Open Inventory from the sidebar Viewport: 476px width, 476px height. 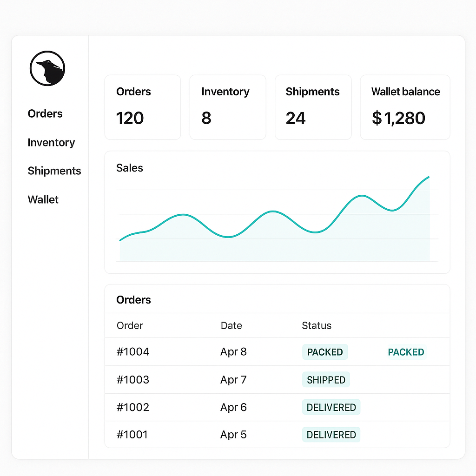pyautogui.click(x=51, y=143)
